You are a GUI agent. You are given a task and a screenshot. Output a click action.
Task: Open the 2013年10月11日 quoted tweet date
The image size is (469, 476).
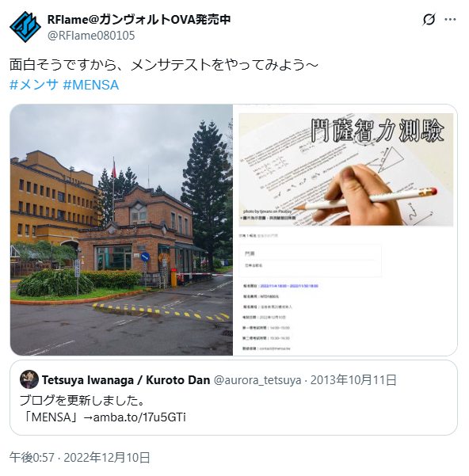coord(353,380)
